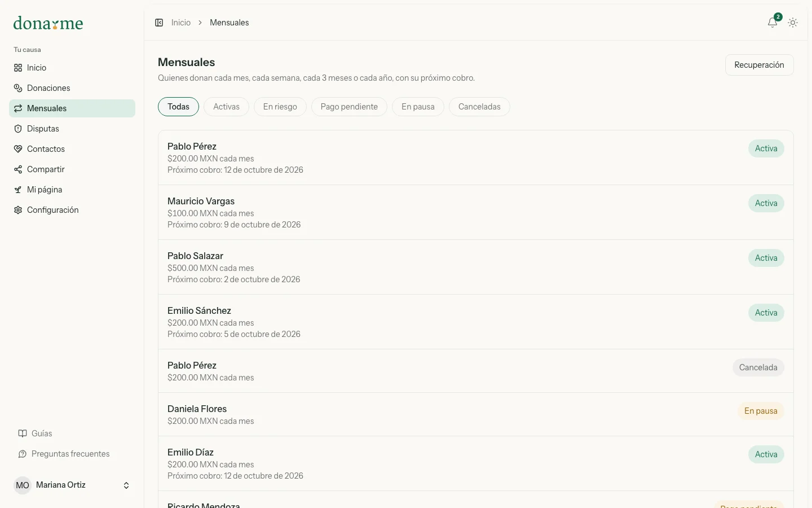
Task: Show Canceladas subscriptions
Action: 479,107
